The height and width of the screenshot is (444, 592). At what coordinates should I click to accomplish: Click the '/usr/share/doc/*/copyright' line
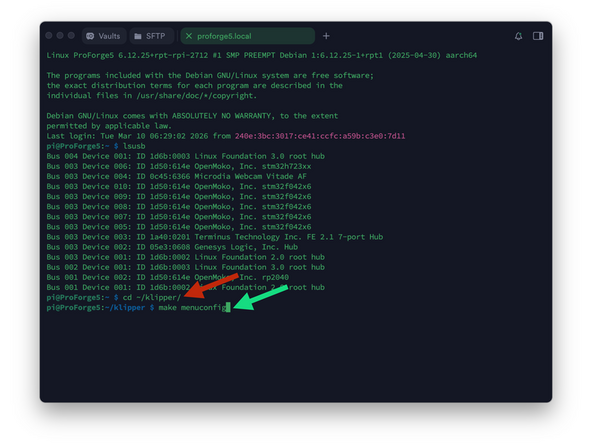(151, 96)
